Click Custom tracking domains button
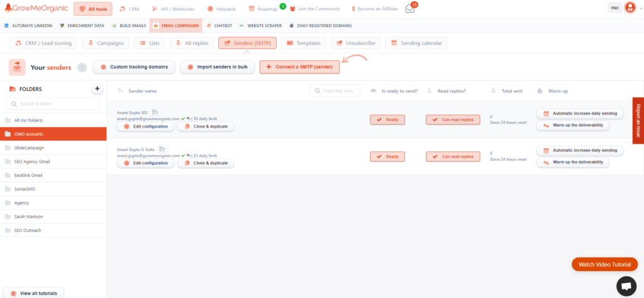 tap(134, 67)
